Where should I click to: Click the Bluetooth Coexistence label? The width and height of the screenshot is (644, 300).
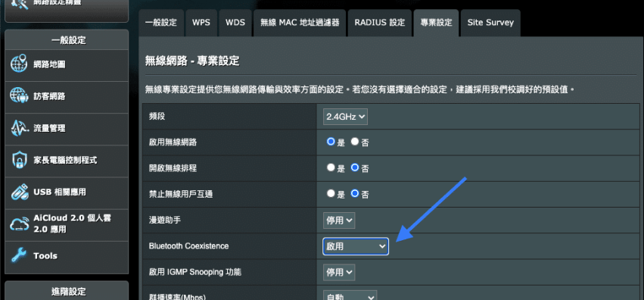click(x=188, y=246)
